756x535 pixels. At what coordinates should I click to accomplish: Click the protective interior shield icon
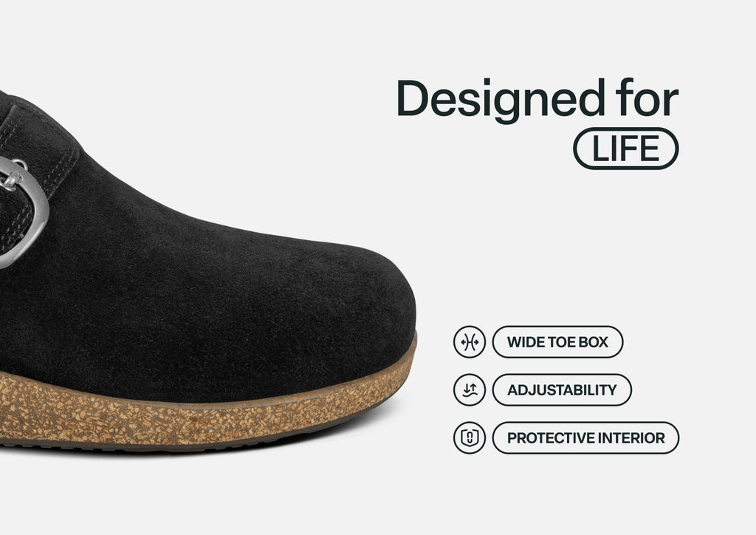[x=469, y=438]
